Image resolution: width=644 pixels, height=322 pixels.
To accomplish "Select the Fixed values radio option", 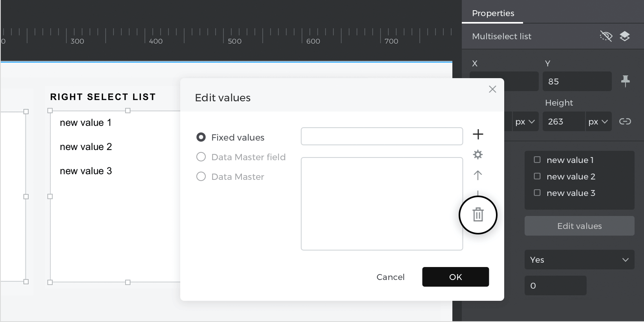I will click(x=201, y=137).
